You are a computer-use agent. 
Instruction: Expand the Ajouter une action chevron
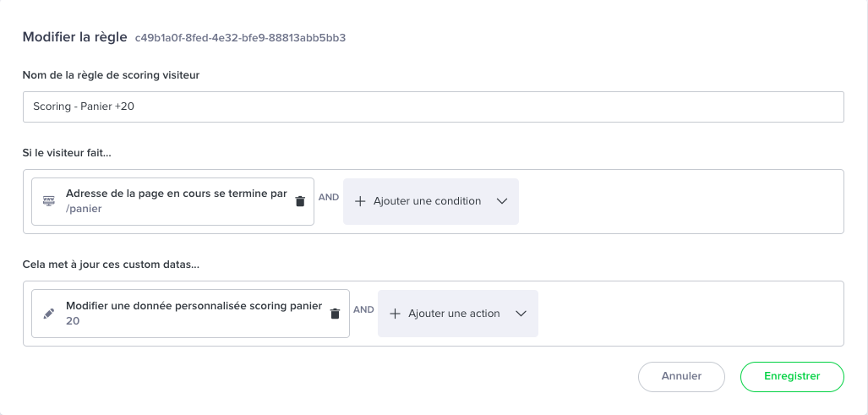tap(521, 314)
